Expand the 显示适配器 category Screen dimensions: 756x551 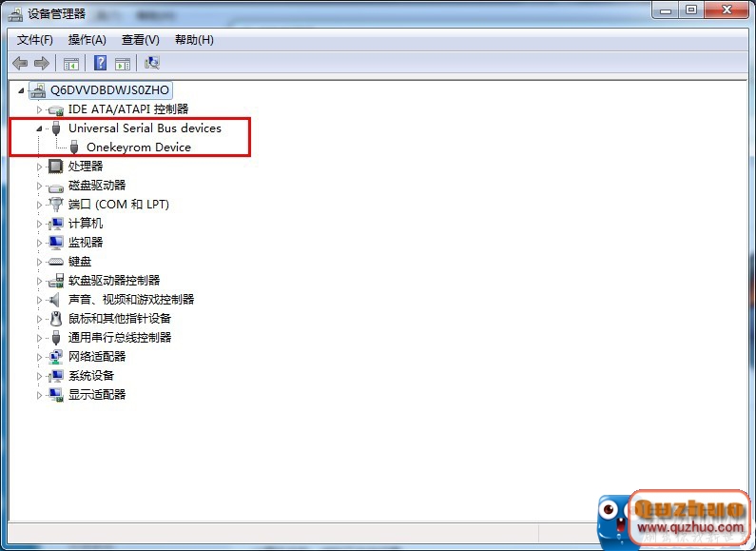pos(39,395)
